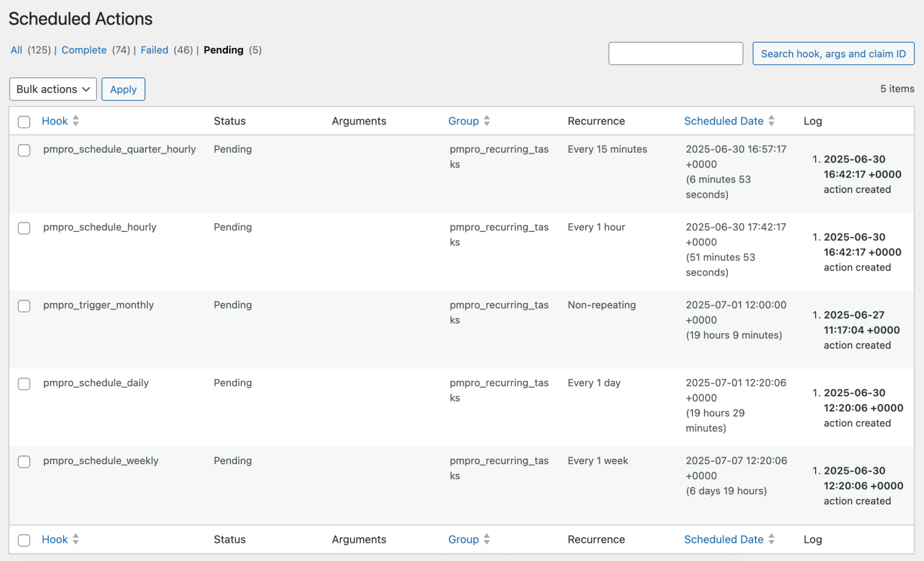Click the Hook sort arrows in the footer row

click(x=76, y=539)
